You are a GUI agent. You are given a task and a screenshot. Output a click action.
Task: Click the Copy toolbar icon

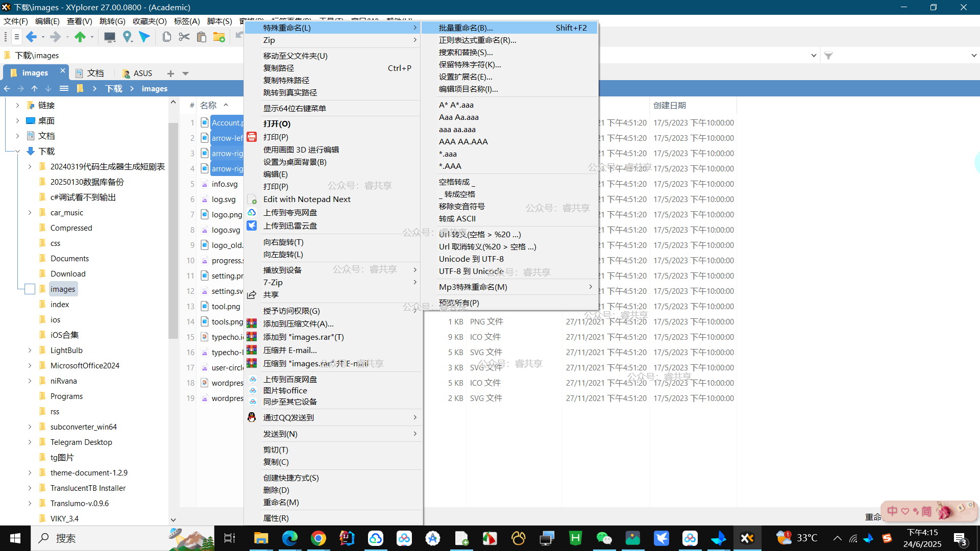[167, 37]
